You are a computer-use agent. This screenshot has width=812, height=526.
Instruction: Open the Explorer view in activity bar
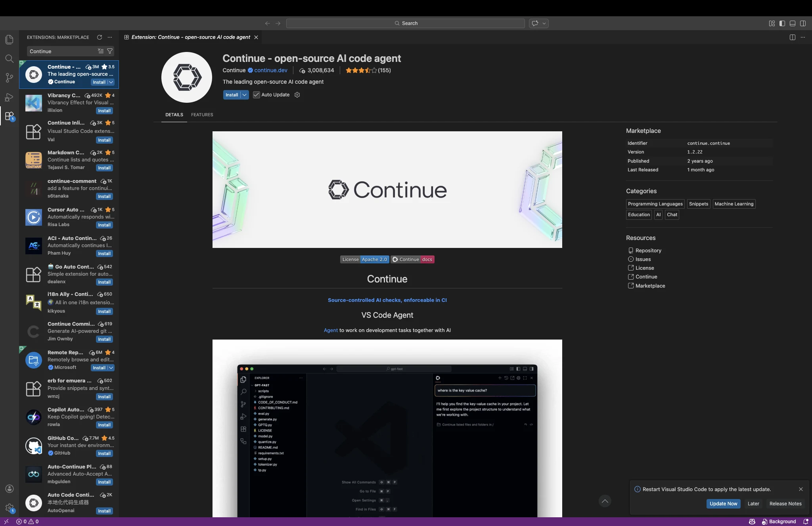(x=10, y=39)
